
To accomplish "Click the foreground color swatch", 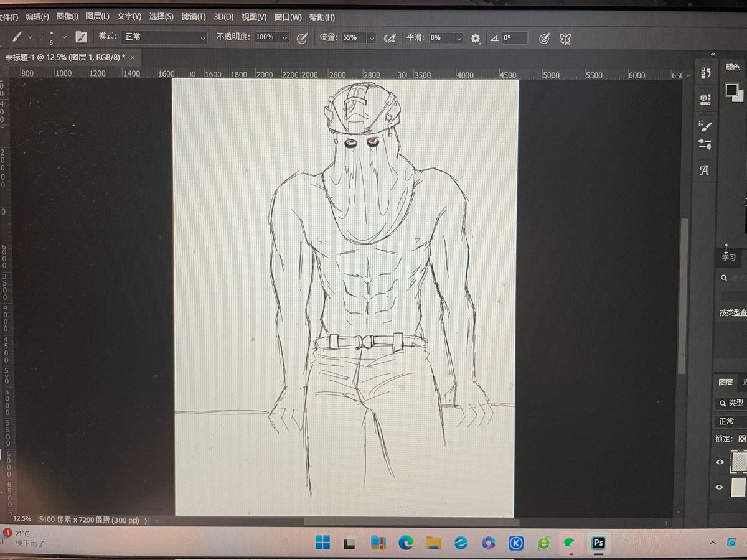I will [x=731, y=90].
